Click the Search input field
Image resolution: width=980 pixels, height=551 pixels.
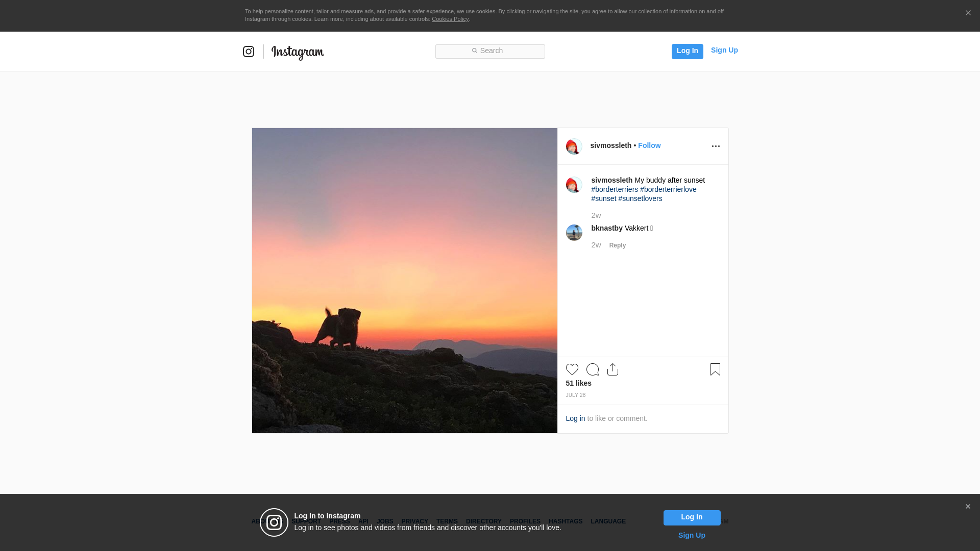pyautogui.click(x=490, y=51)
